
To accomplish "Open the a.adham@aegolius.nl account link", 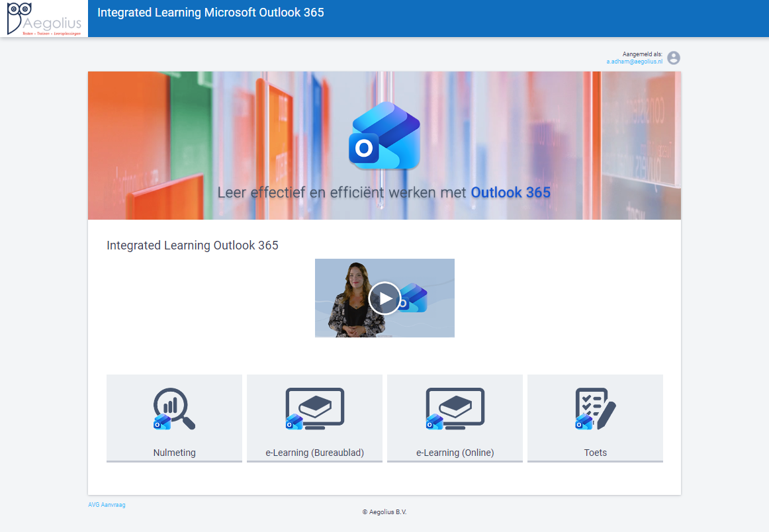I will click(x=634, y=62).
